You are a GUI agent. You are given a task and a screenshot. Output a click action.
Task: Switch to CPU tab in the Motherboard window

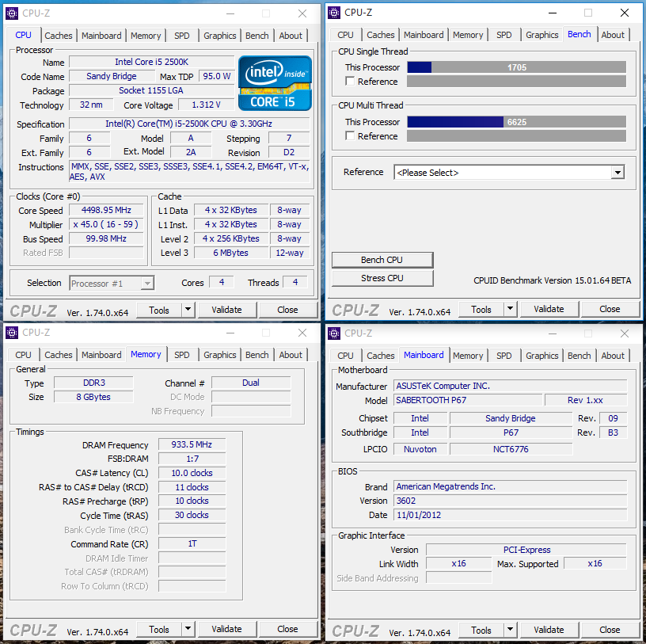click(x=345, y=356)
